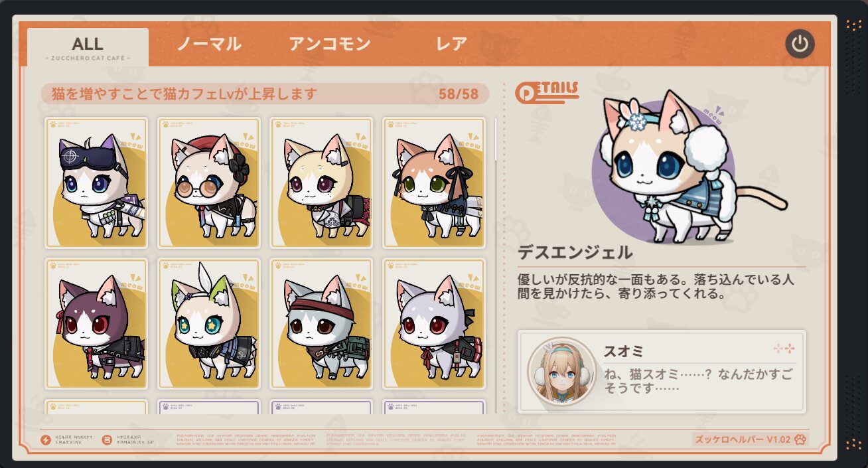Click Suomi's round portrait avatar
This screenshot has width=868, height=468.
point(561,371)
